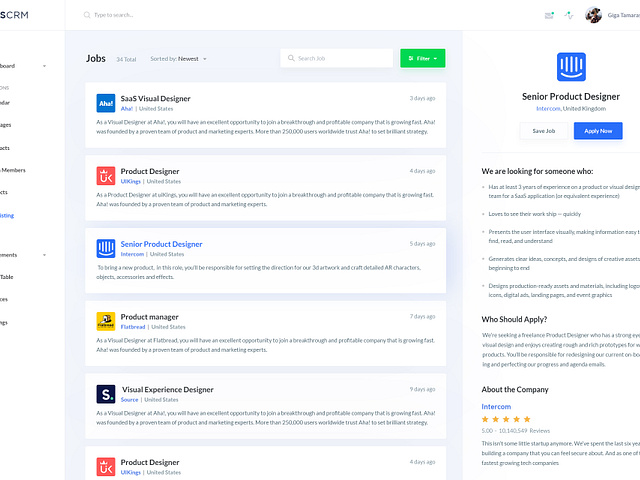Click the 34 Total jobs count
Image resolution: width=640 pixels, height=480 pixels.
click(x=126, y=59)
